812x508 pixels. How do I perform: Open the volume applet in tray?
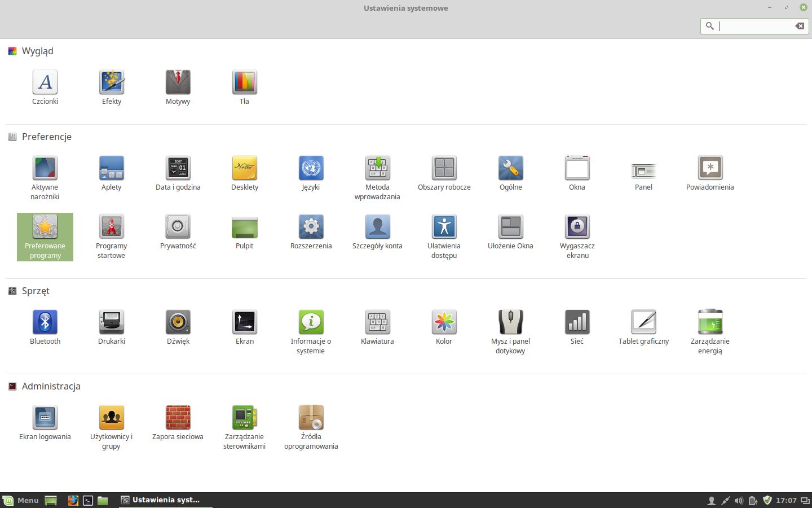[x=739, y=501]
